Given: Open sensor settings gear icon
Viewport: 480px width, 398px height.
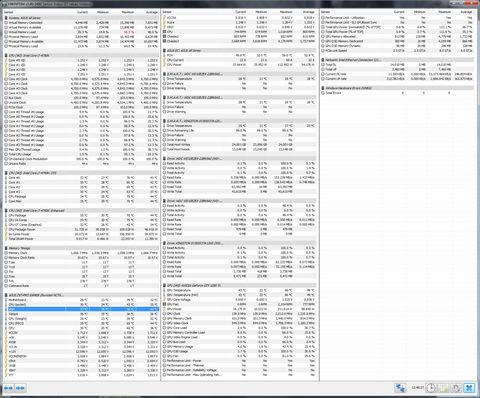Looking at the screenshot, I should tap(456, 388).
